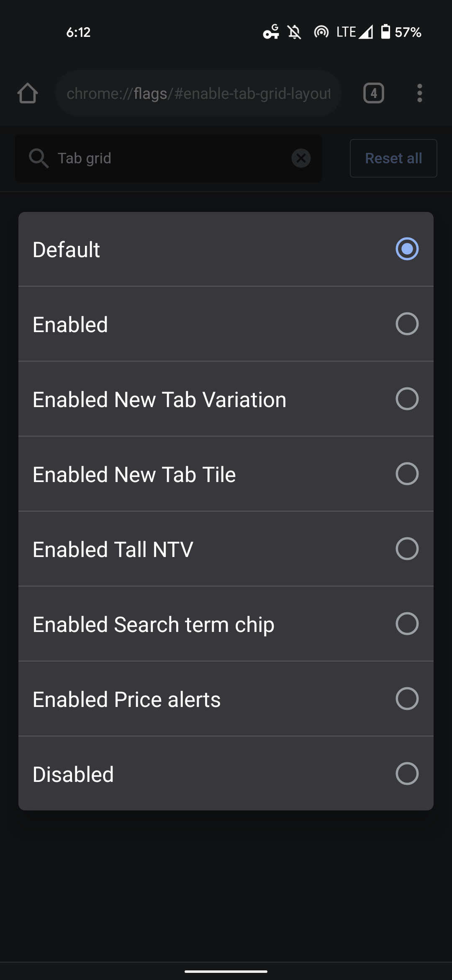The width and height of the screenshot is (452, 980).
Task: Tap the chrome://flags address bar
Action: [x=198, y=93]
